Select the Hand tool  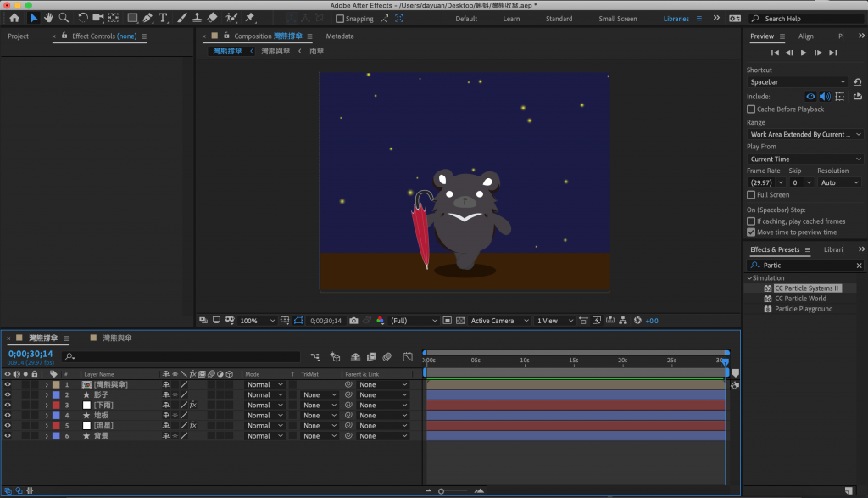(48, 19)
